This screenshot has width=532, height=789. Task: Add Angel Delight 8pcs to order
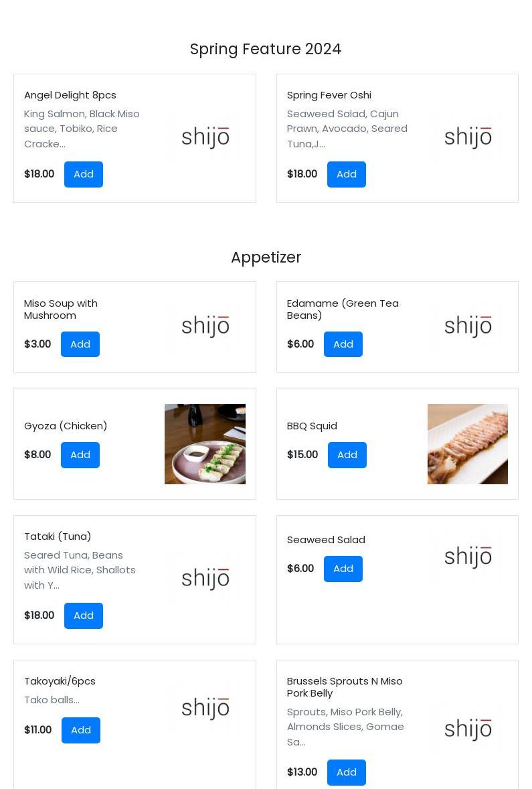[84, 174]
